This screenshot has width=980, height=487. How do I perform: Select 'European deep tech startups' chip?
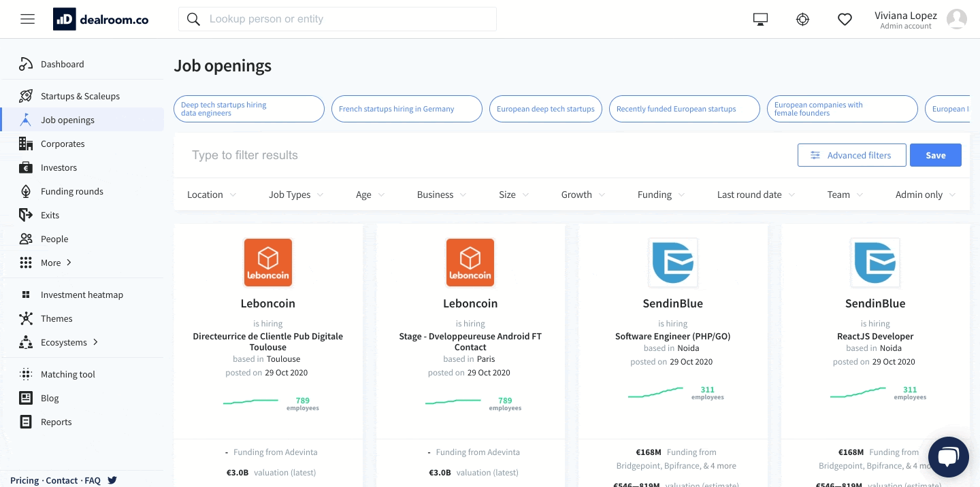546,109
